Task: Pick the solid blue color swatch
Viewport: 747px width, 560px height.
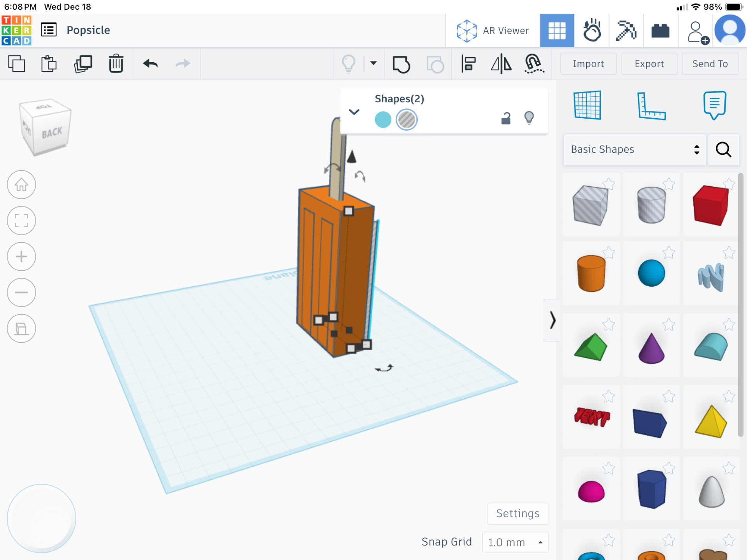Action: (383, 119)
